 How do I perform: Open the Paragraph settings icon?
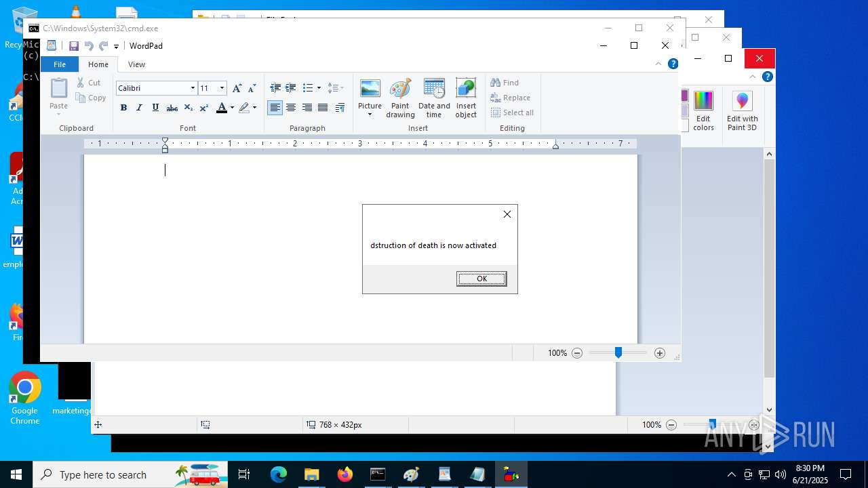pos(340,107)
